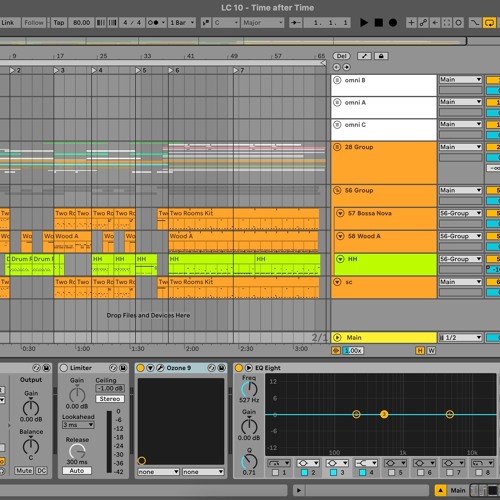This screenshot has width=500, height=500.
Task: Toggle the Follow playback arrow icon
Action: click(x=295, y=23)
